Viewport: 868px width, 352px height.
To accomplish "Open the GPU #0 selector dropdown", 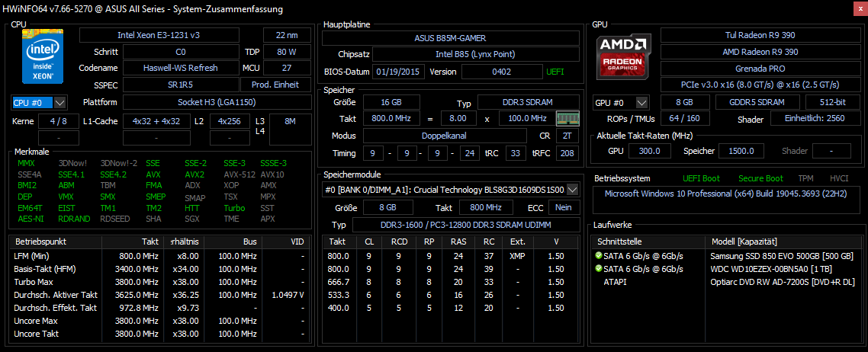I will [642, 103].
